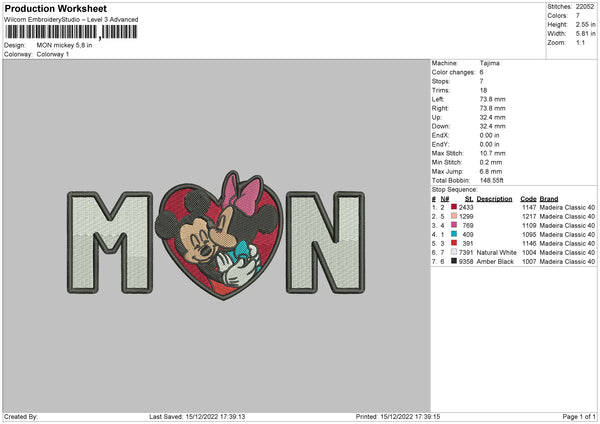Click the Stitches count 22052
The height and width of the screenshot is (424, 600).
coord(585,7)
